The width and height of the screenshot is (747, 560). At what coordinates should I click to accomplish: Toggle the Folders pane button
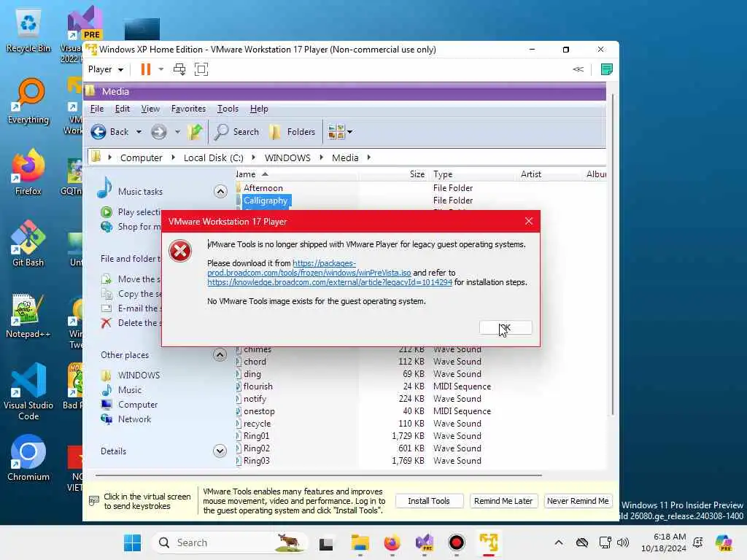point(293,132)
